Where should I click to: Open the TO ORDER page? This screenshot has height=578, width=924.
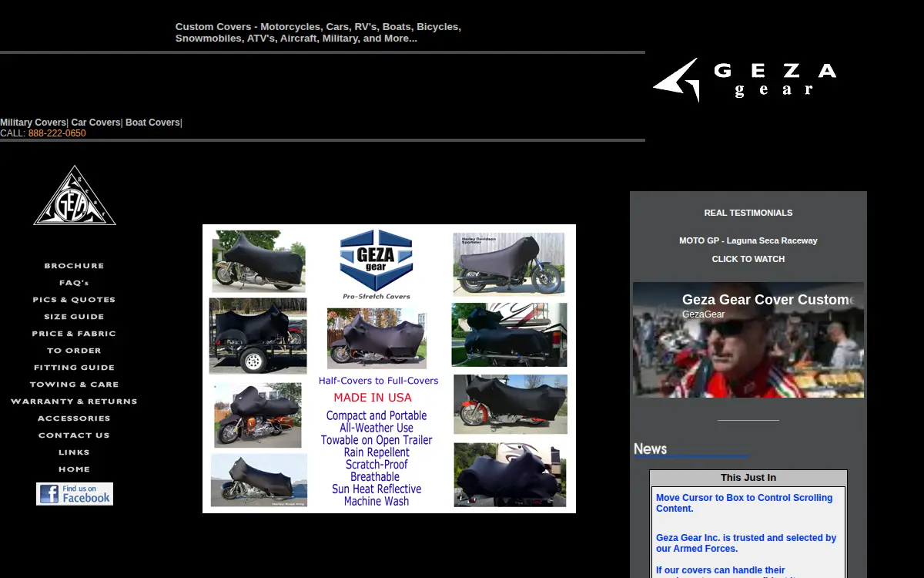(74, 351)
